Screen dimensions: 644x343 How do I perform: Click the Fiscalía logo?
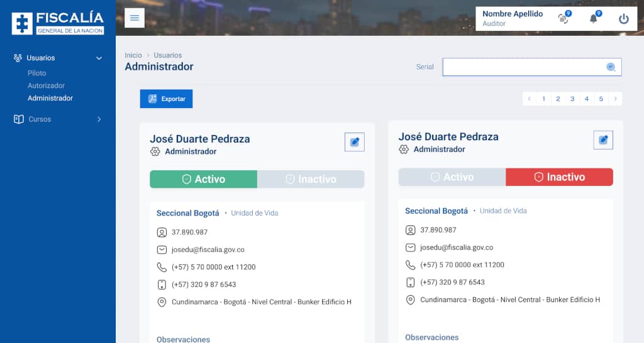(58, 23)
